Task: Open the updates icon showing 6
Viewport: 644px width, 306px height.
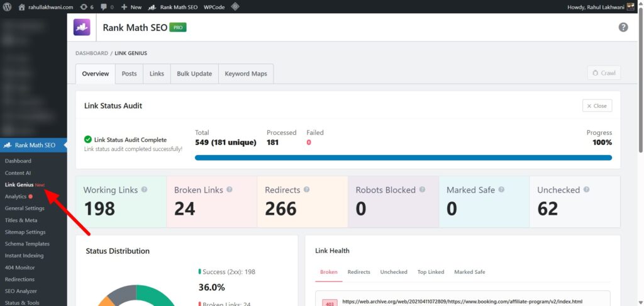Action: tap(87, 7)
